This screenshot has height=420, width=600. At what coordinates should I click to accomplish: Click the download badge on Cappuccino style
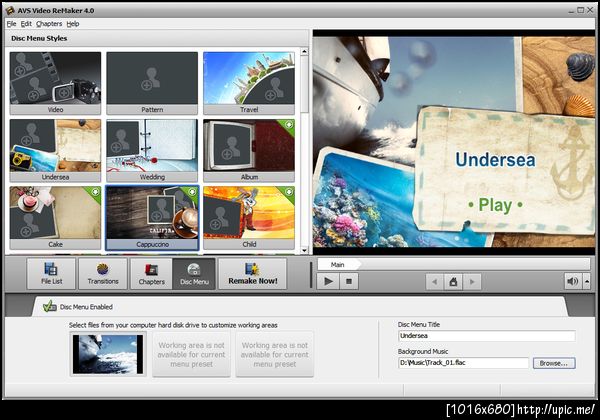pos(192,192)
